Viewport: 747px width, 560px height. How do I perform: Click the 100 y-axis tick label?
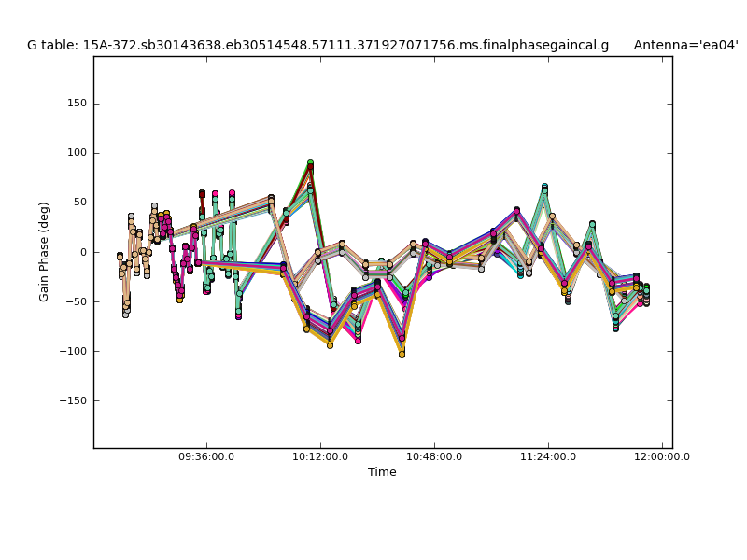(x=76, y=153)
